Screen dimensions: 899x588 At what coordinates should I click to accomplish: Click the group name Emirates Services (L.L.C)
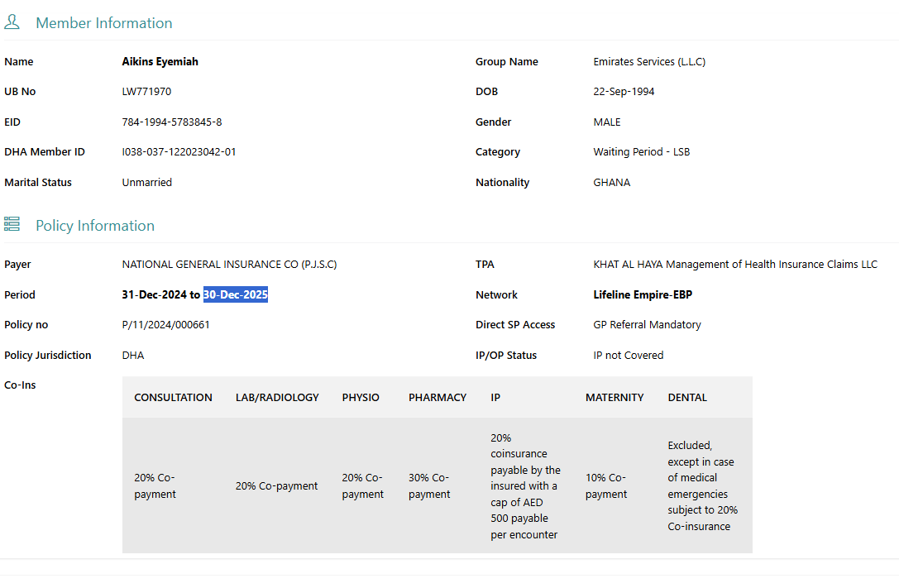649,61
